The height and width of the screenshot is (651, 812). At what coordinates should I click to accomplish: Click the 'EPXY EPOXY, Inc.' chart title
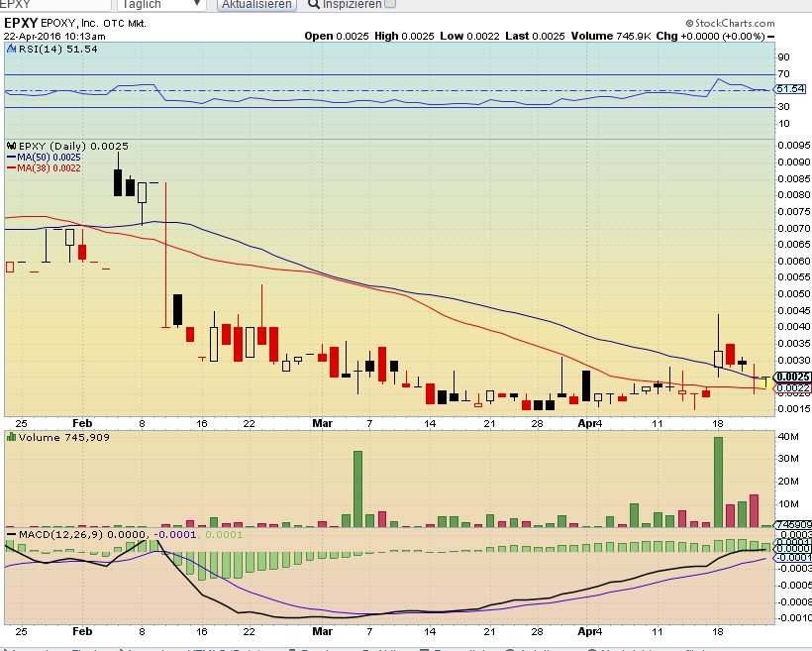tap(51, 24)
